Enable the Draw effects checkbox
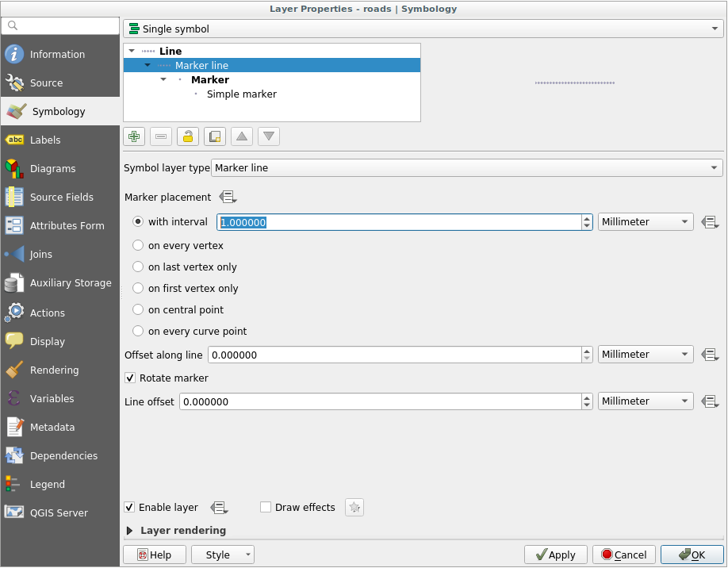Screen dimensions: 728x568 point(266,508)
